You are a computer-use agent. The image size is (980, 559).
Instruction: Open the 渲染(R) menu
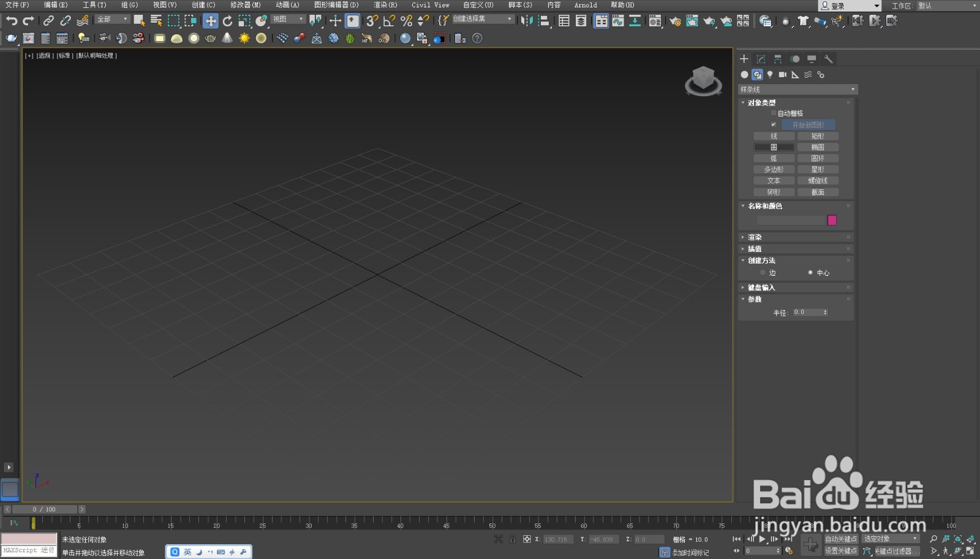click(385, 5)
